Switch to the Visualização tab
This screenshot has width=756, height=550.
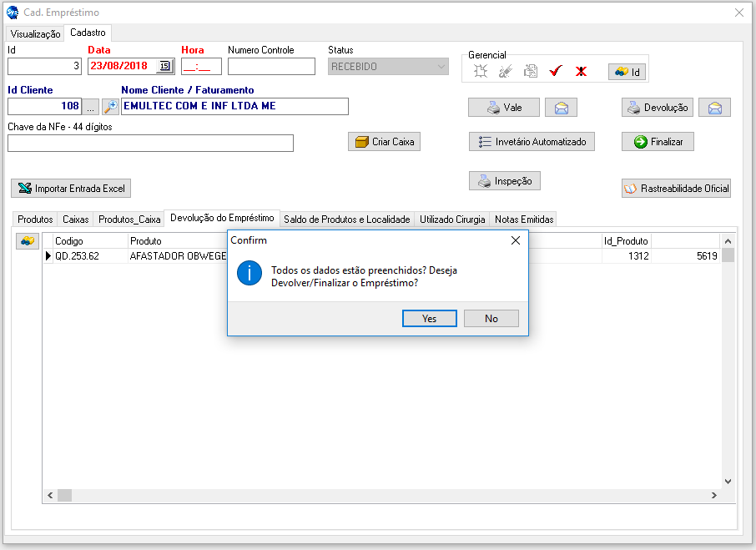click(35, 34)
